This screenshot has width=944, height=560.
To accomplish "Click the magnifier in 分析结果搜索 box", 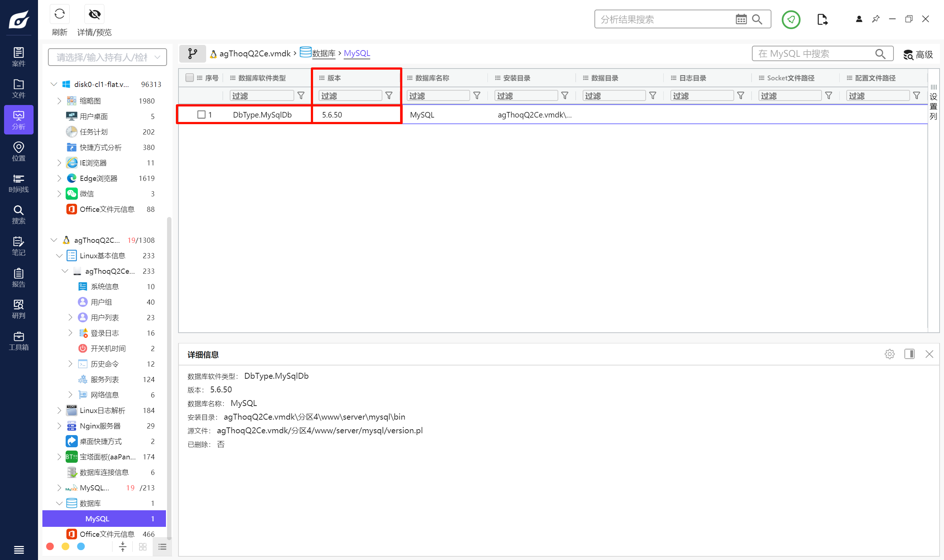I will point(757,19).
